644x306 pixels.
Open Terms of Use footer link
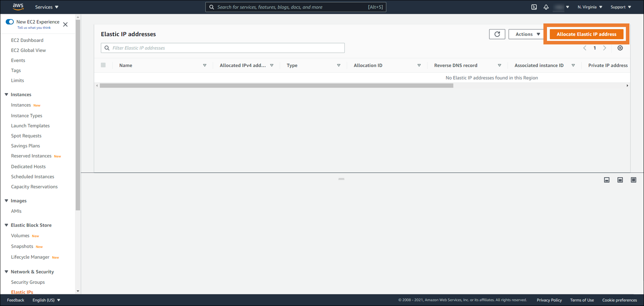pyautogui.click(x=582, y=300)
